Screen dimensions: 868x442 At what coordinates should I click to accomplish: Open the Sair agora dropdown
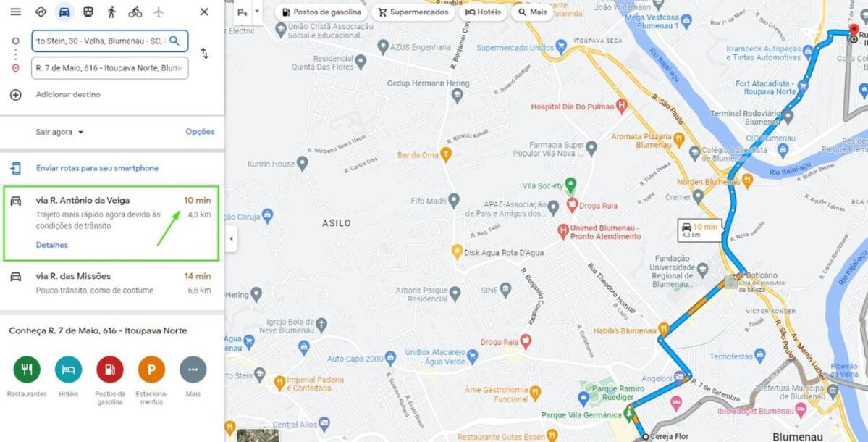60,133
